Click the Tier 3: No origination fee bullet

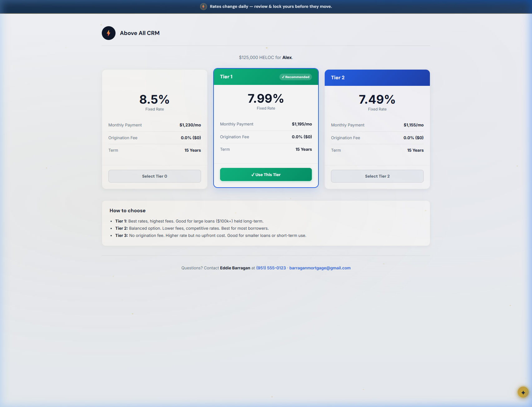point(211,235)
